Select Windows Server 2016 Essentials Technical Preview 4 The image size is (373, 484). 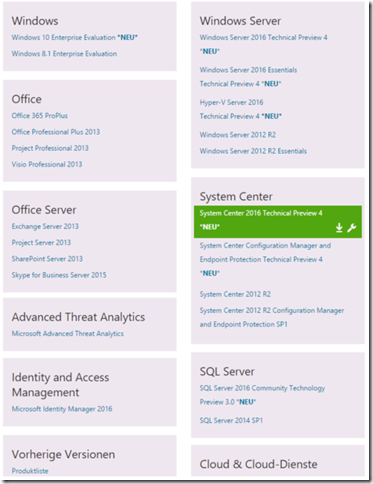click(x=248, y=77)
